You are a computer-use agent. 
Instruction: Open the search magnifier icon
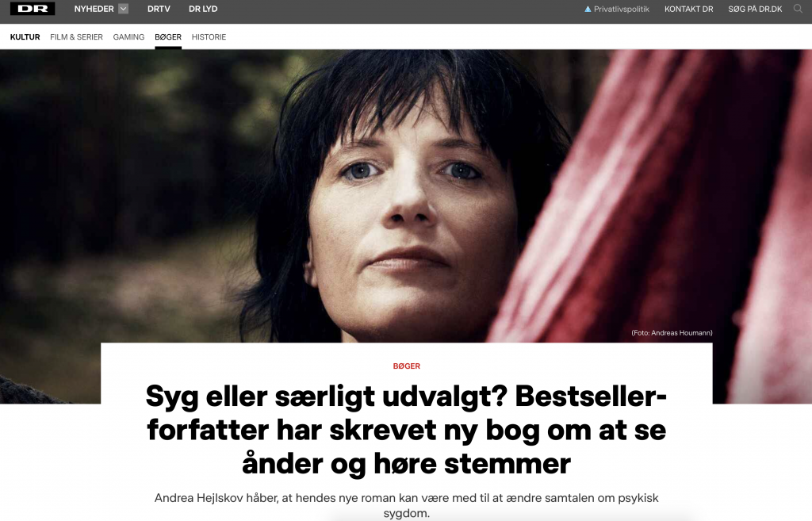pos(798,9)
